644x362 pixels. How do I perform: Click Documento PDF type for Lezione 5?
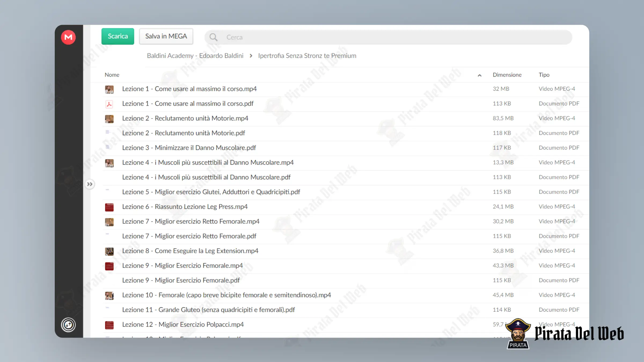point(559,192)
